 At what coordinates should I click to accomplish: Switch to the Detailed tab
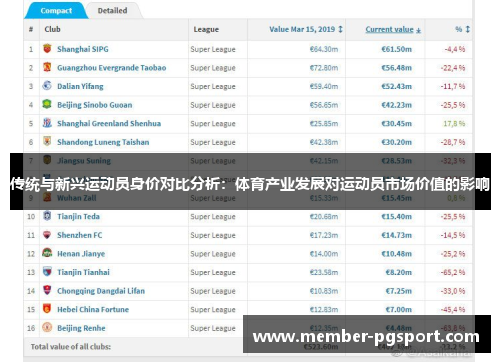112,11
